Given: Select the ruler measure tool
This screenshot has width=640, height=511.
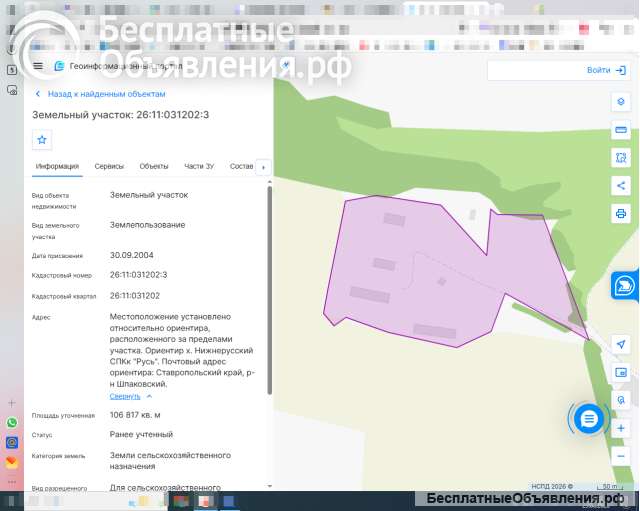Looking at the screenshot, I should pos(621,130).
